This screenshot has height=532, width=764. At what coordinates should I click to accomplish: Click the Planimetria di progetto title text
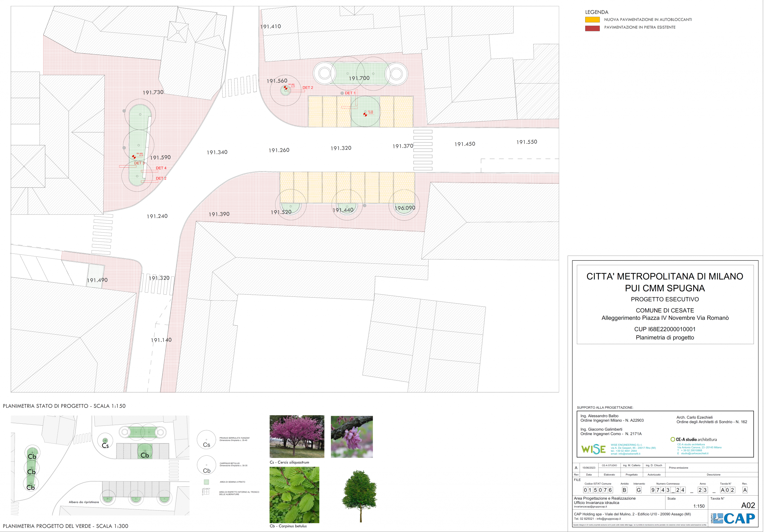pyautogui.click(x=665, y=338)
